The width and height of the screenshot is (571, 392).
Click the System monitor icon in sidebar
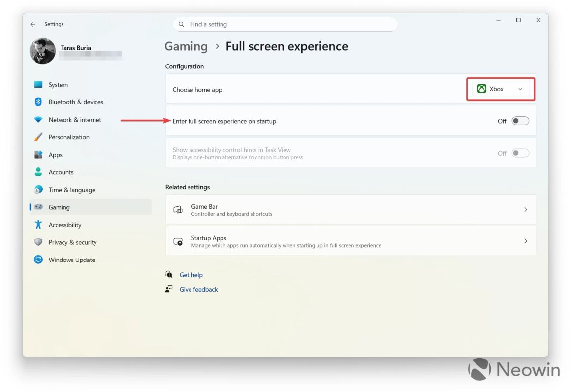tap(38, 85)
